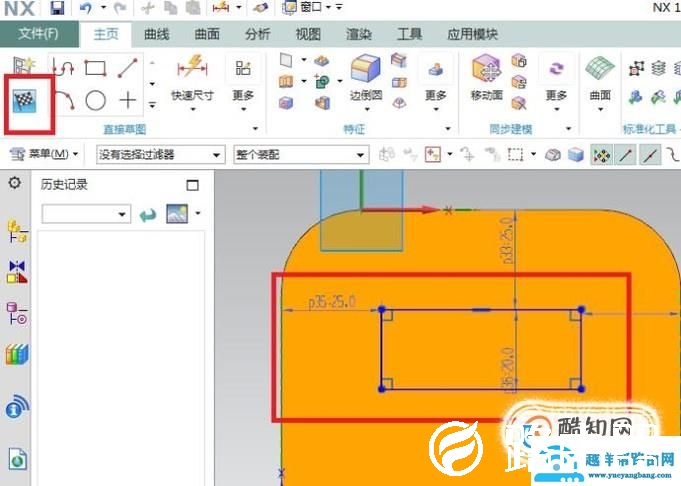Select the Point (plus) sketch tool
681x486 pixels.
pos(128,101)
